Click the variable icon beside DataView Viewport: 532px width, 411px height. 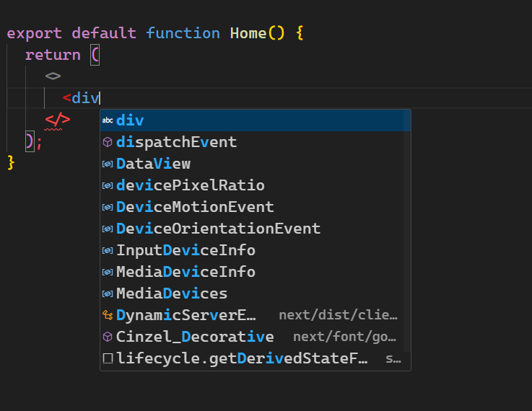click(x=108, y=164)
